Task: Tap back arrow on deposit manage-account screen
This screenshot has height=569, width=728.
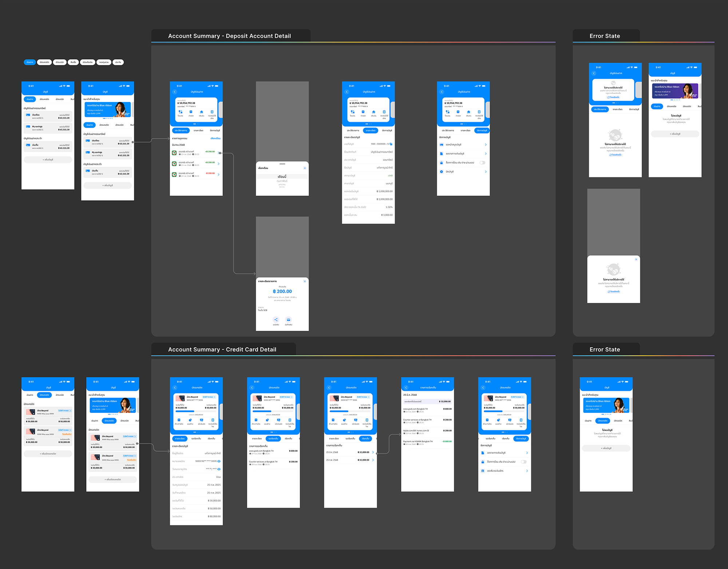Action: (442, 92)
